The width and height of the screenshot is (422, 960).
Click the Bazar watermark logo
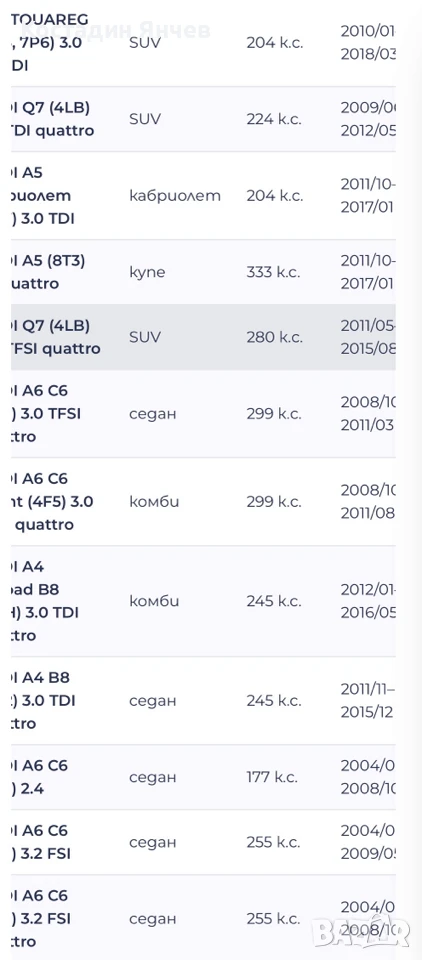361,931
